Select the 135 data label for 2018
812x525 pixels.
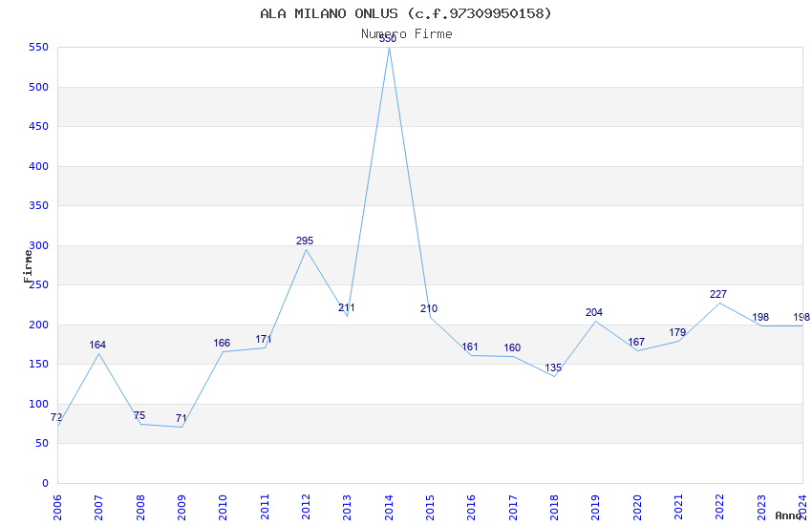[553, 367]
